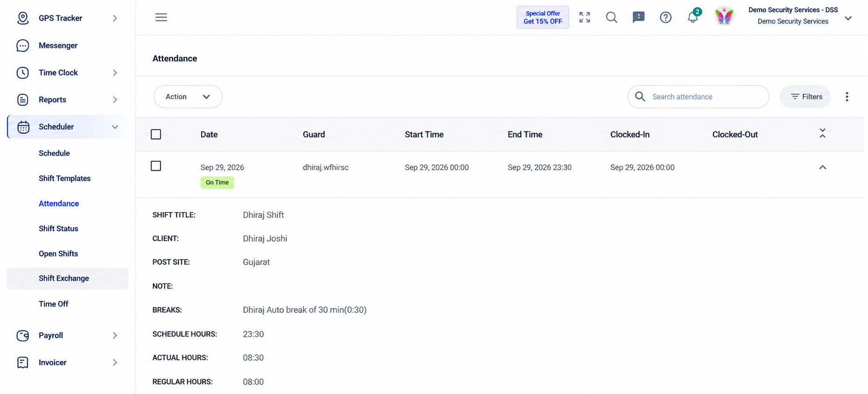Open Shift Status menu item
This screenshot has width=868, height=394.
coord(58,229)
